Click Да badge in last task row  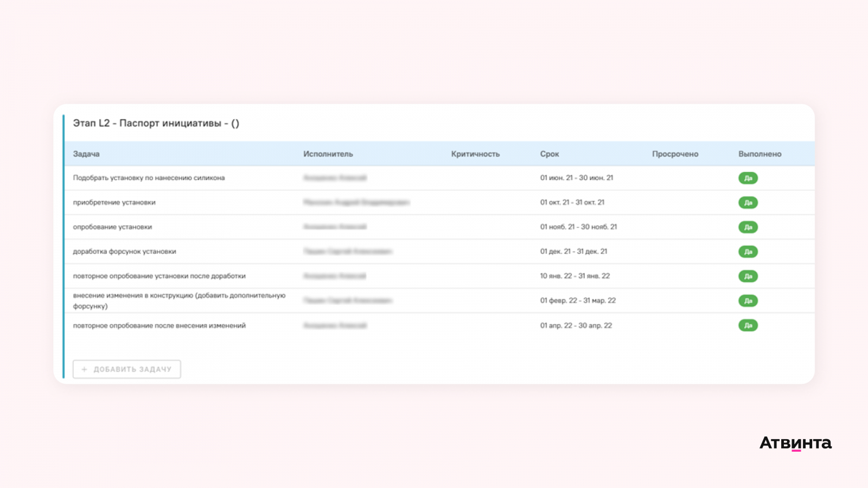point(748,325)
